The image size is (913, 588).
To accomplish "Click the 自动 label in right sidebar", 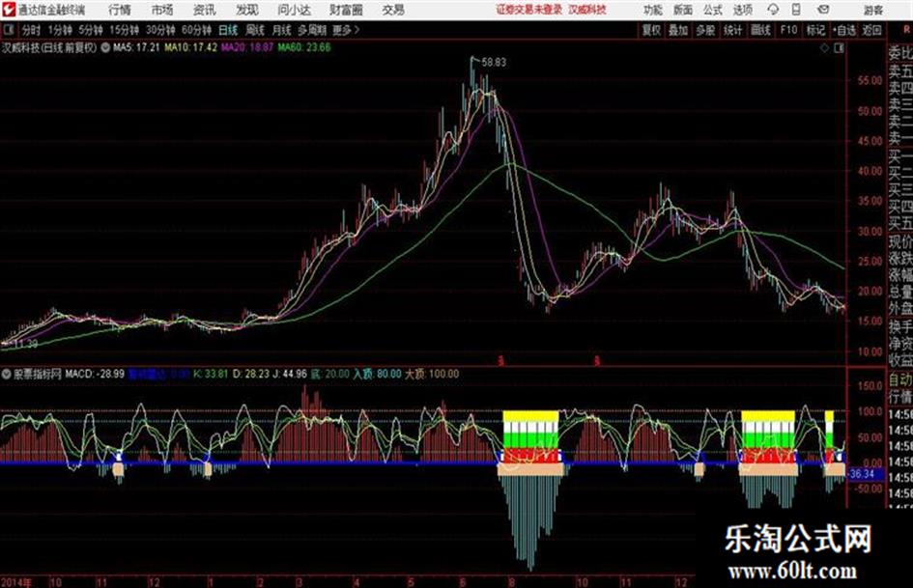I will (900, 379).
